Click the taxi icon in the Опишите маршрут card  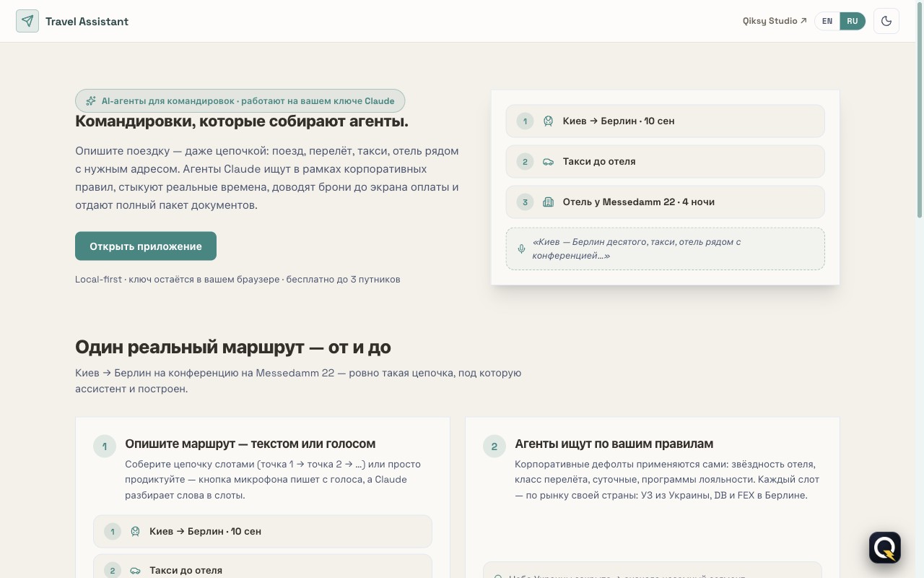coord(135,570)
